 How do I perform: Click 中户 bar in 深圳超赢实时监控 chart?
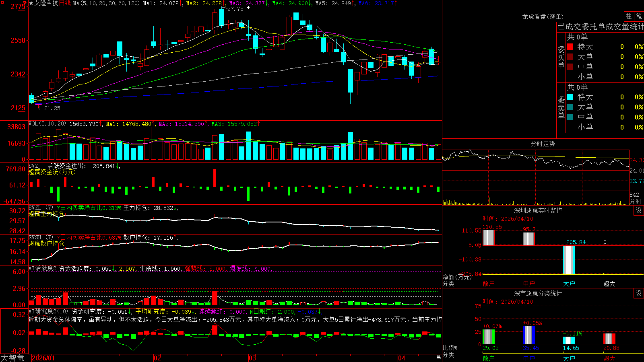pos(529,239)
